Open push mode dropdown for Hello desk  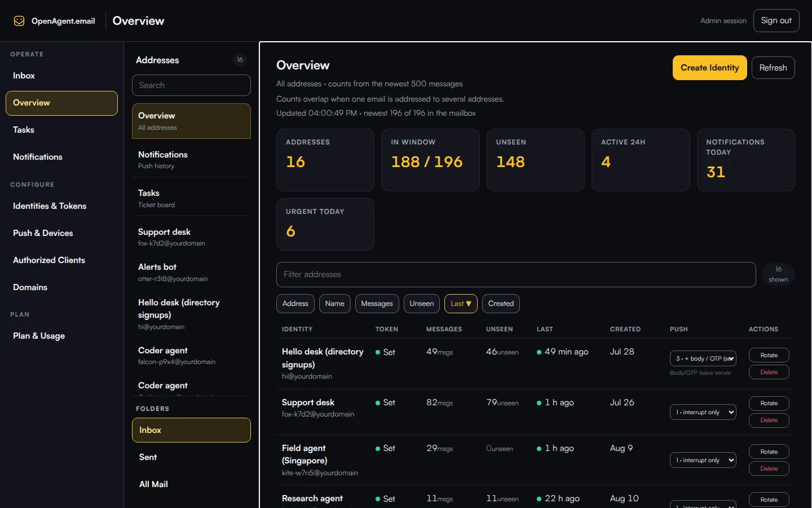[x=703, y=358]
